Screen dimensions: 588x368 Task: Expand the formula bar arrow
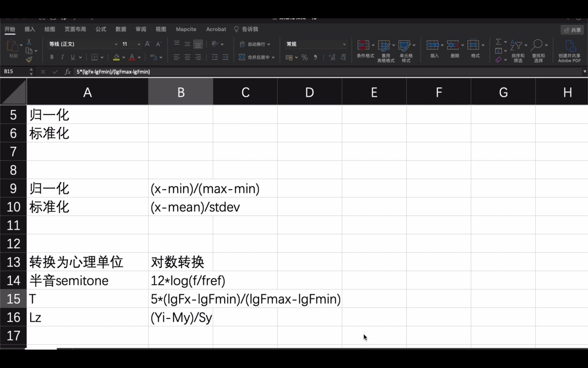585,72
